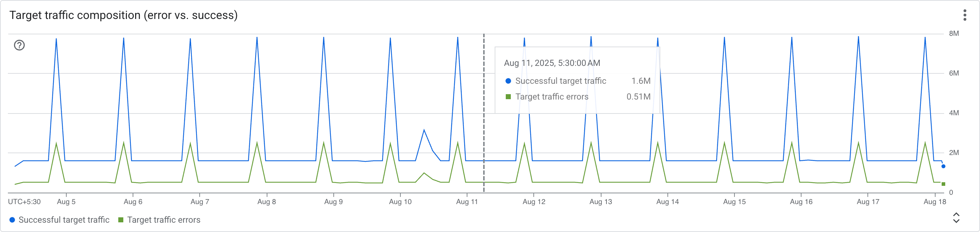Toggle the Successful target traffic series visibility
Image resolution: width=980 pixels, height=232 pixels.
tap(64, 219)
